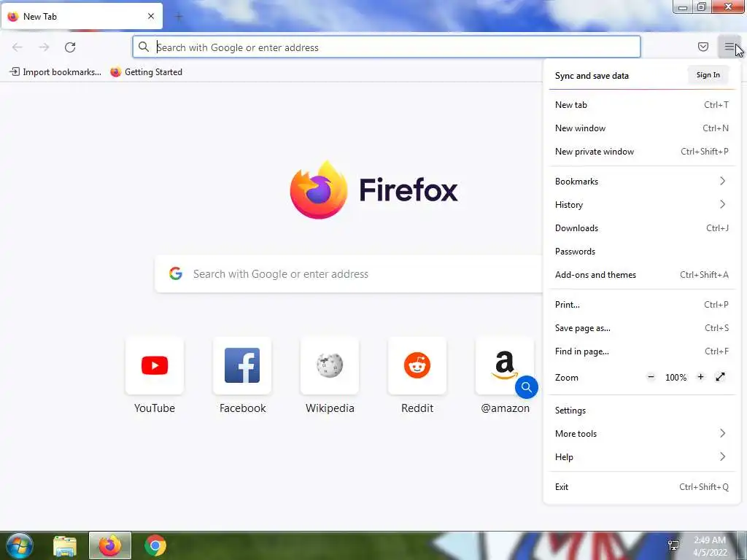The image size is (747, 560).
Task: Select Save page as...
Action: [642, 328]
